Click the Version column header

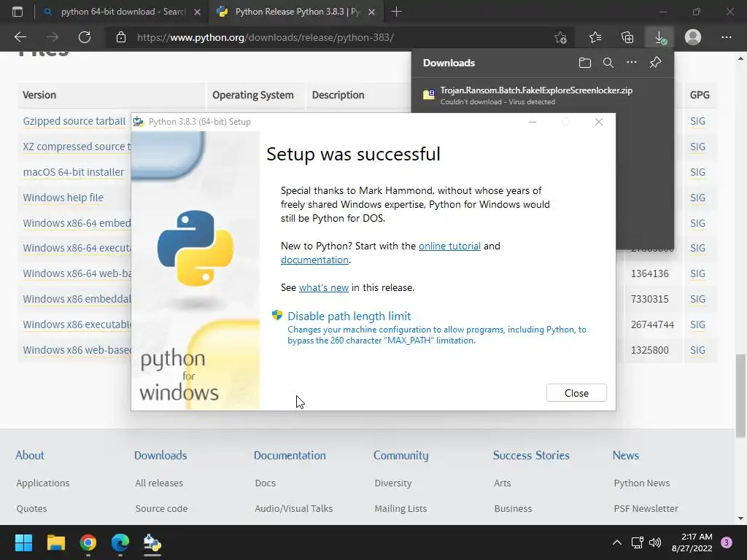[x=39, y=95]
